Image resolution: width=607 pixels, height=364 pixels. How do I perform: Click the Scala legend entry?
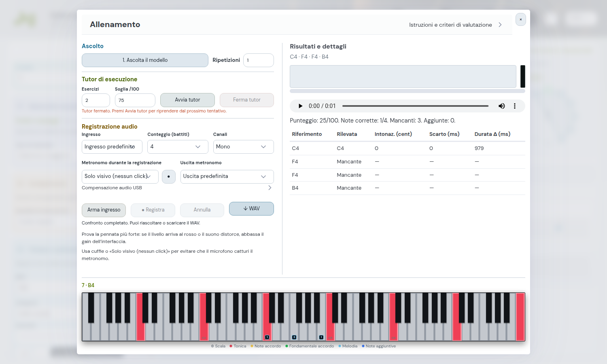click(218, 346)
